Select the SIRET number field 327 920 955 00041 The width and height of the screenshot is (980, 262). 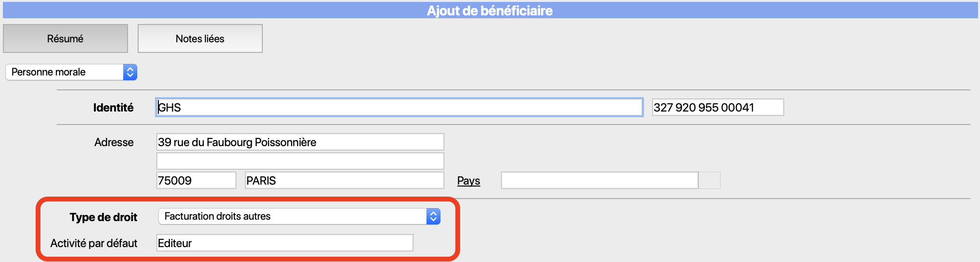[x=718, y=107]
